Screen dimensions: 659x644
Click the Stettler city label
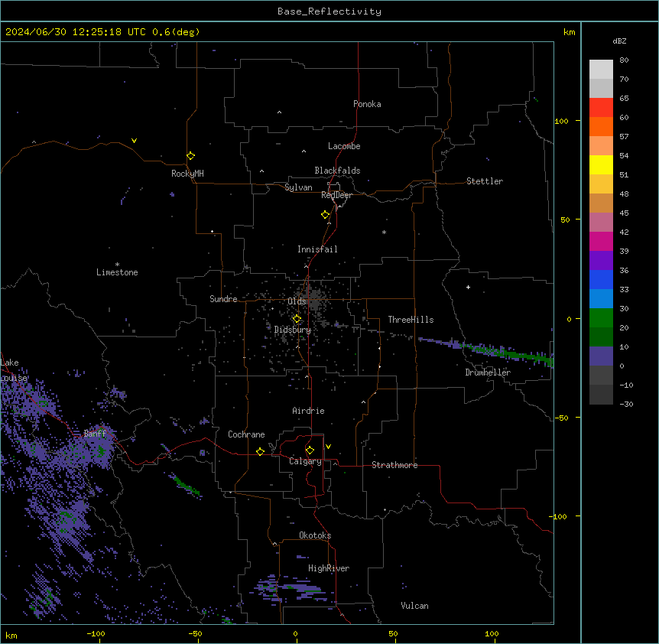click(485, 181)
